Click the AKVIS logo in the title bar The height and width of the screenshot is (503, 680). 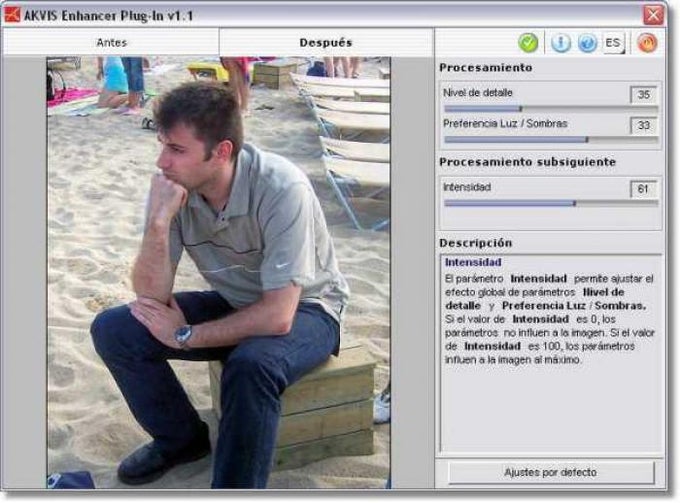pos(12,15)
